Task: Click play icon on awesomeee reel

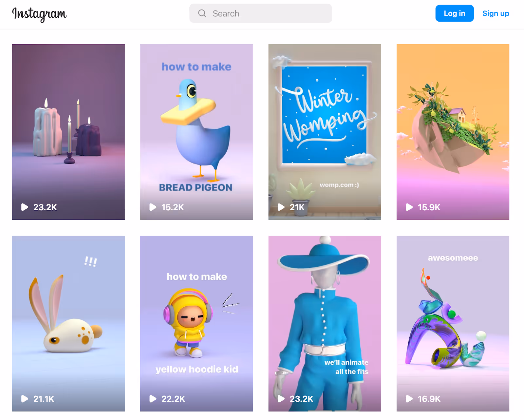Action: coord(409,399)
